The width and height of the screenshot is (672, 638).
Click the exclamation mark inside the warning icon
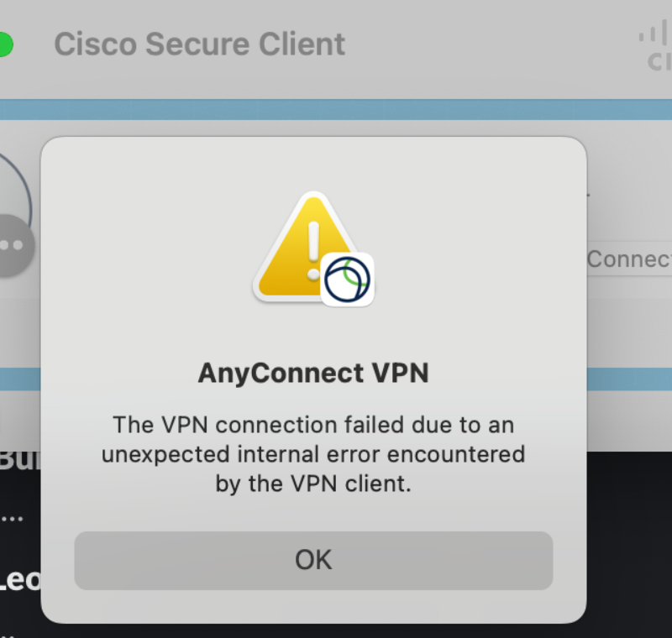click(x=314, y=243)
